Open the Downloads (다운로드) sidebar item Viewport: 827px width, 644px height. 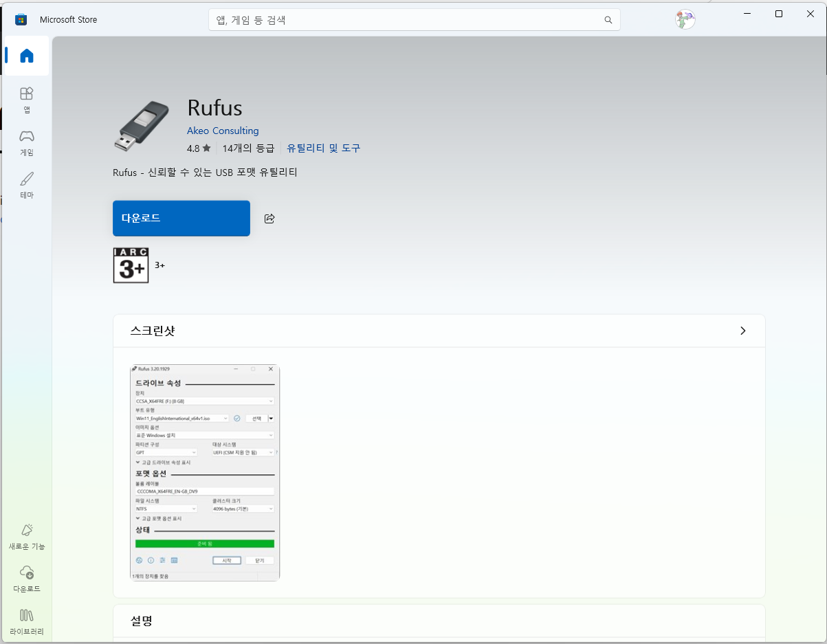pyautogui.click(x=26, y=579)
